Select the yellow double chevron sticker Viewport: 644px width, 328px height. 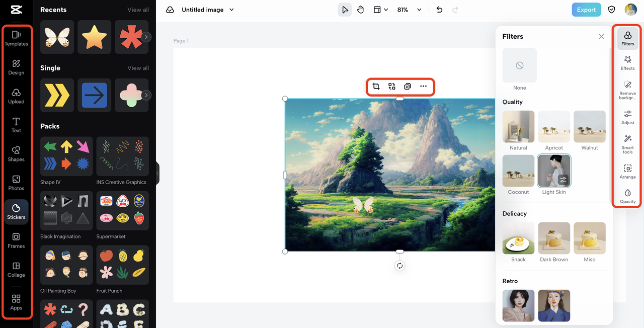(57, 95)
